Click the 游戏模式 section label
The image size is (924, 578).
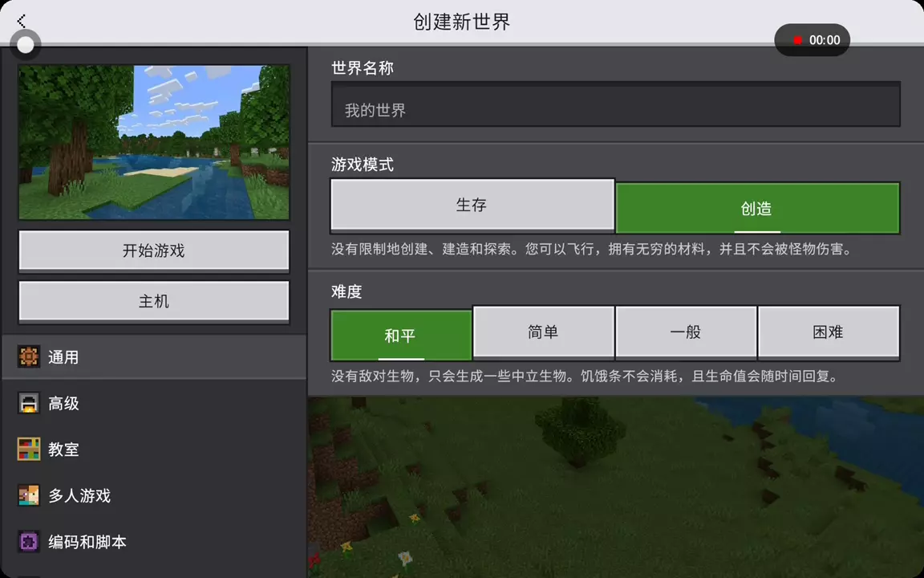click(363, 165)
